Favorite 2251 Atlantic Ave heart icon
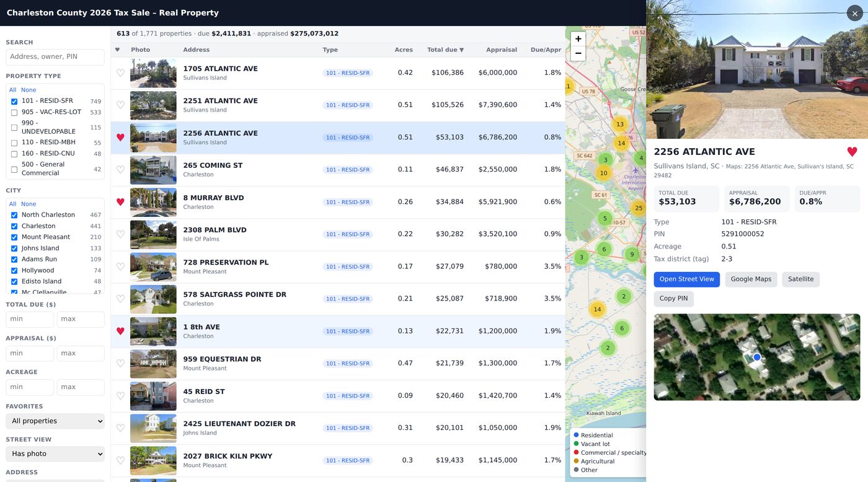Image resolution: width=868 pixels, height=482 pixels. coord(120,105)
